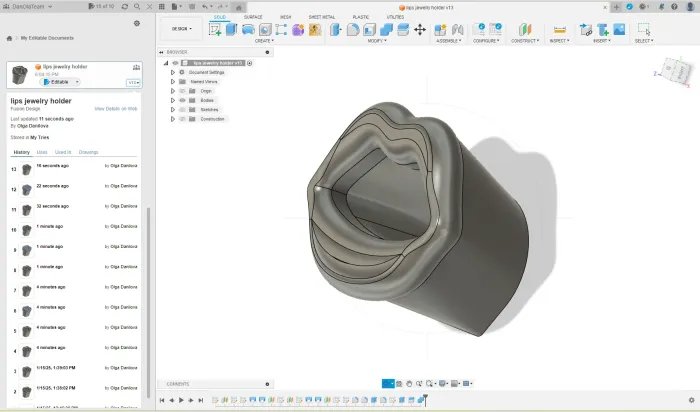Toggle visibility of Bodies folder
The image size is (700, 412).
[182, 100]
